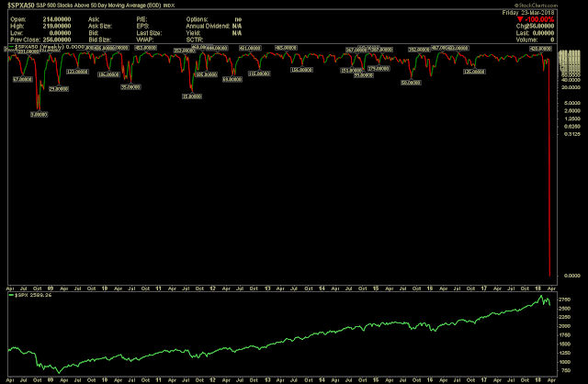Click the 2000 tick on the SPX price axis
The image size is (588, 384).
pyautogui.click(x=565, y=326)
